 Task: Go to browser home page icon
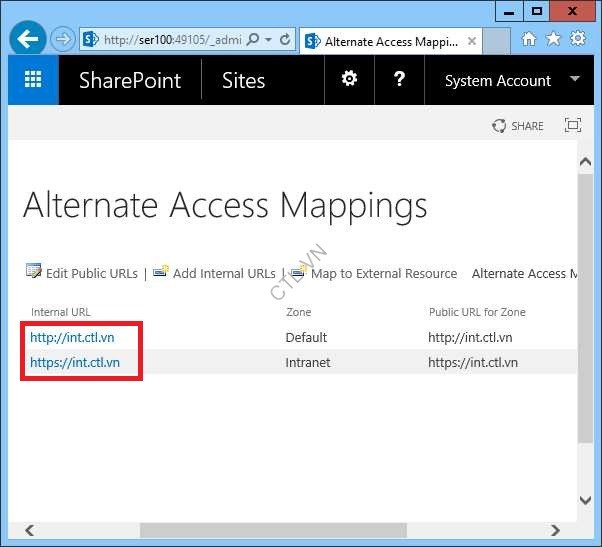pyautogui.click(x=529, y=39)
